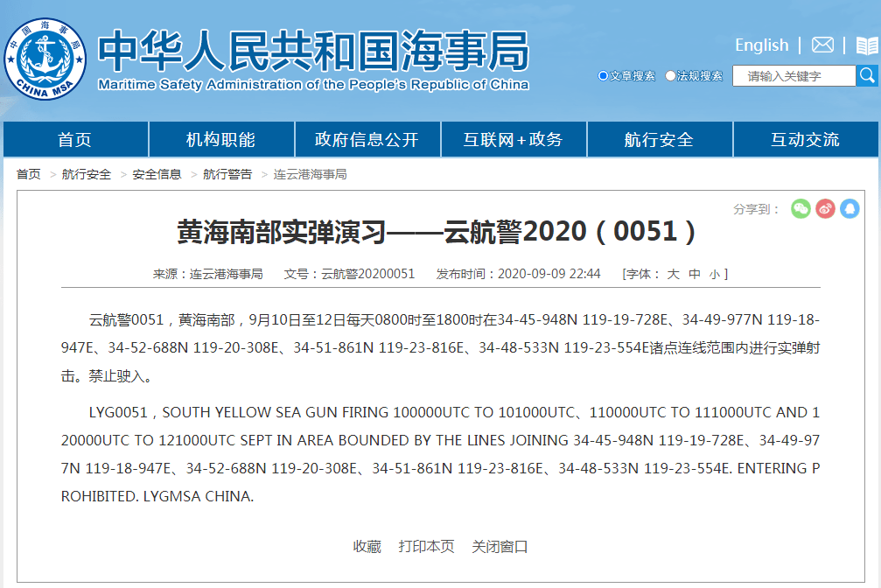Click the WeChat share icon
This screenshot has width=881, height=588.
(x=800, y=210)
